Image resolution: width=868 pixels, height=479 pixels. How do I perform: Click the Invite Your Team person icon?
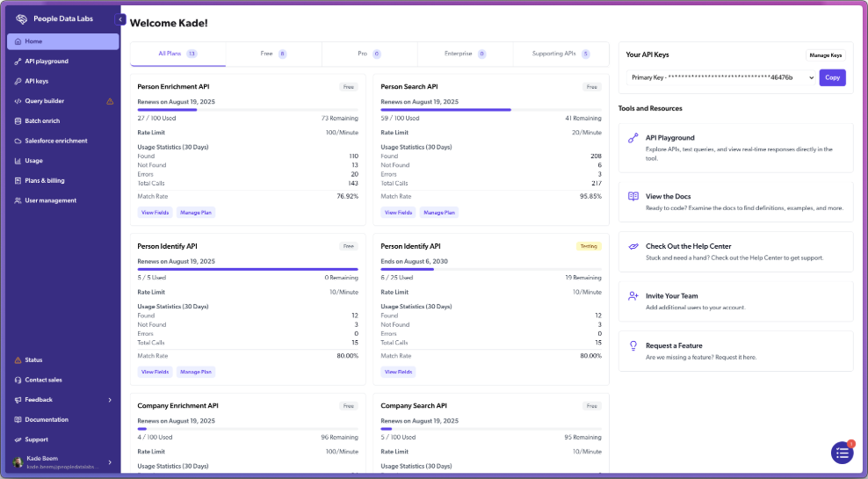point(633,296)
